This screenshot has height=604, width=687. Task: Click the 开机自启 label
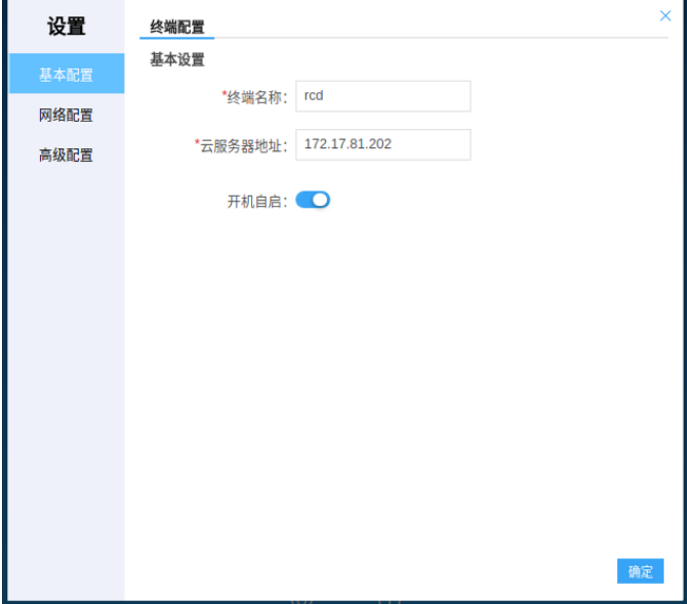pos(257,201)
